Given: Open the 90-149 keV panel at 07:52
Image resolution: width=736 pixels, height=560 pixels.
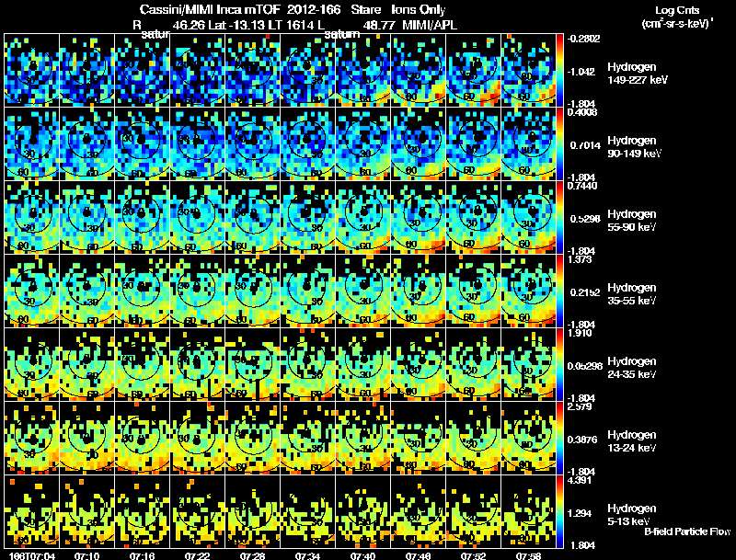Looking at the screenshot, I should pos(473,144).
